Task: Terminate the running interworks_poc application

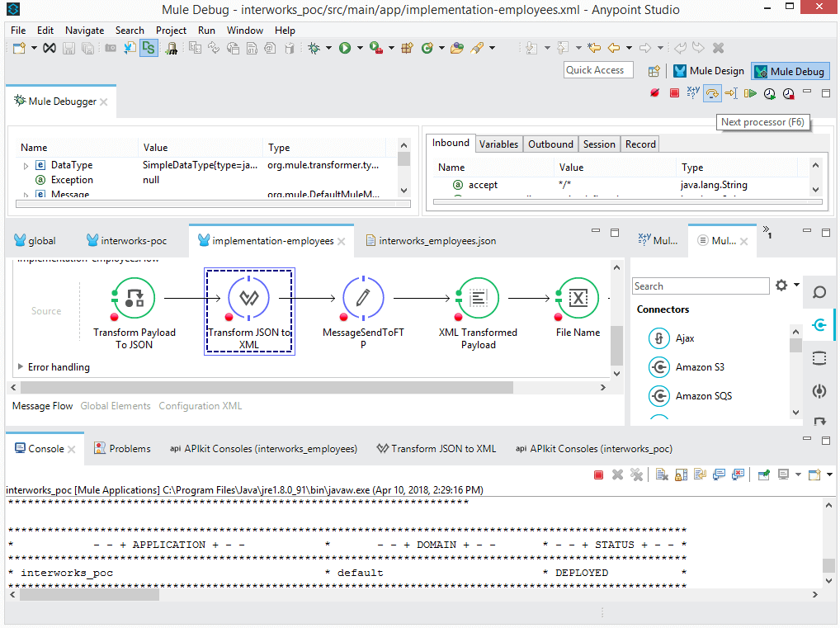Action: click(x=599, y=474)
